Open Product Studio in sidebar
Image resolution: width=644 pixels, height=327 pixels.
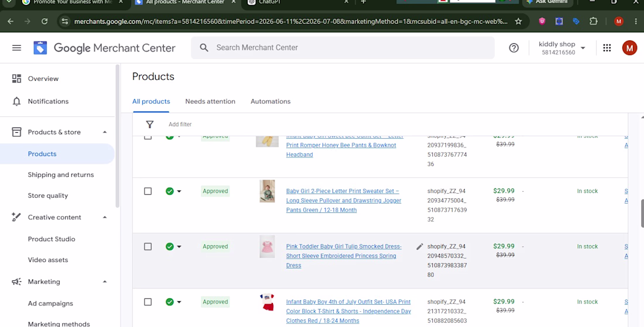tap(52, 239)
